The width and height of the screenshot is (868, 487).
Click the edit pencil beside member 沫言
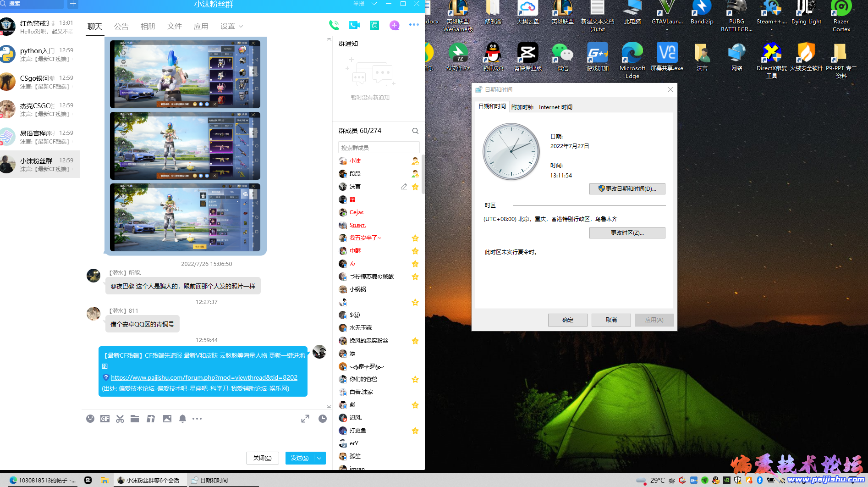[404, 187]
